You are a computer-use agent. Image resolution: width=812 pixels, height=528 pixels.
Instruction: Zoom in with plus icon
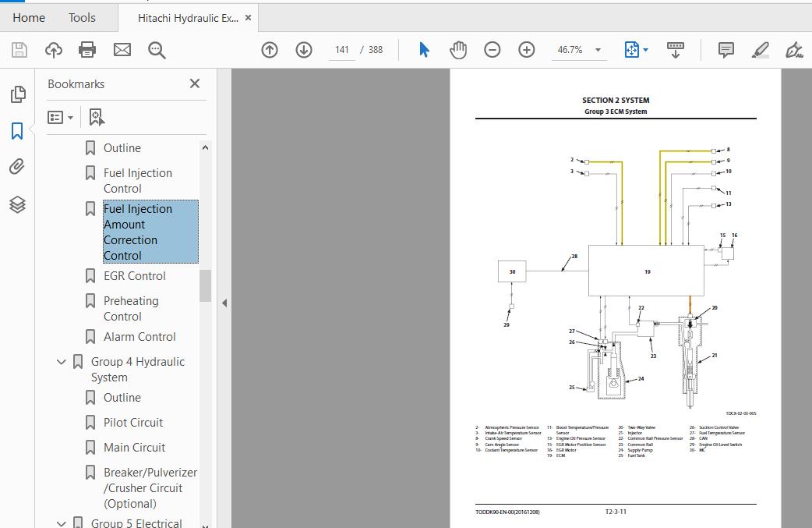(527, 50)
